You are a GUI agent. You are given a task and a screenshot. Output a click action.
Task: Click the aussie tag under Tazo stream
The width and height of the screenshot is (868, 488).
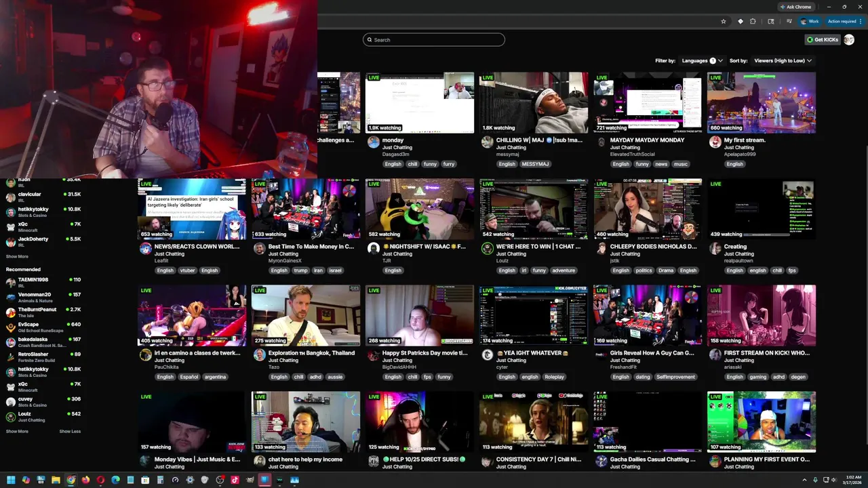(x=335, y=377)
